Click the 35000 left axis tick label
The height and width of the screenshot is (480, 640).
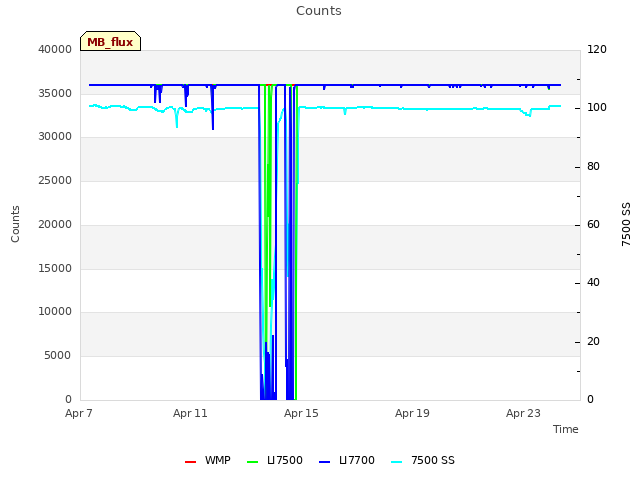pyautogui.click(x=55, y=93)
